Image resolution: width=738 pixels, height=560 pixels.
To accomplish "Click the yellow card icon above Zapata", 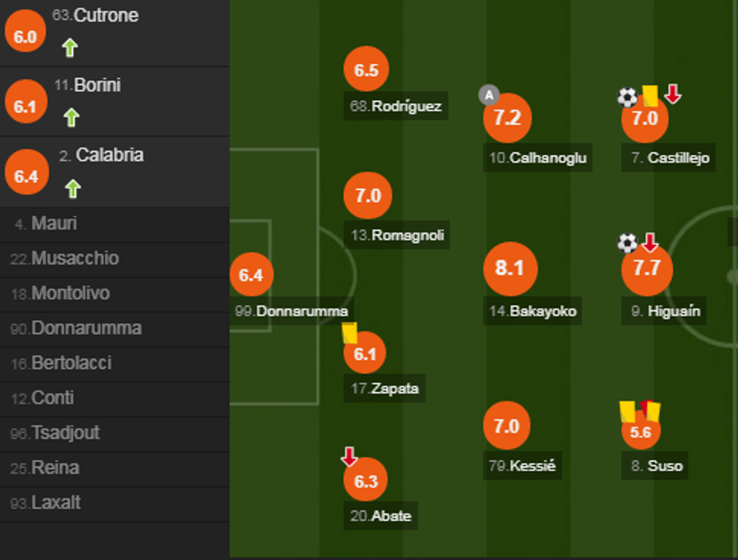I will click(x=349, y=333).
